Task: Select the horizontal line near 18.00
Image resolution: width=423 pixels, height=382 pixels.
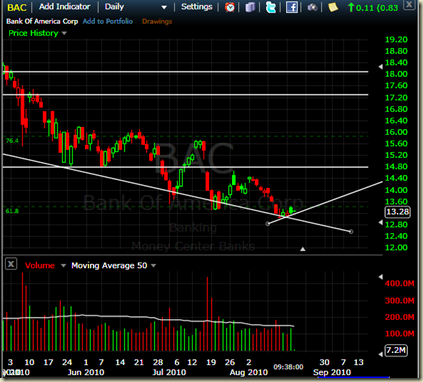Action: (185, 72)
